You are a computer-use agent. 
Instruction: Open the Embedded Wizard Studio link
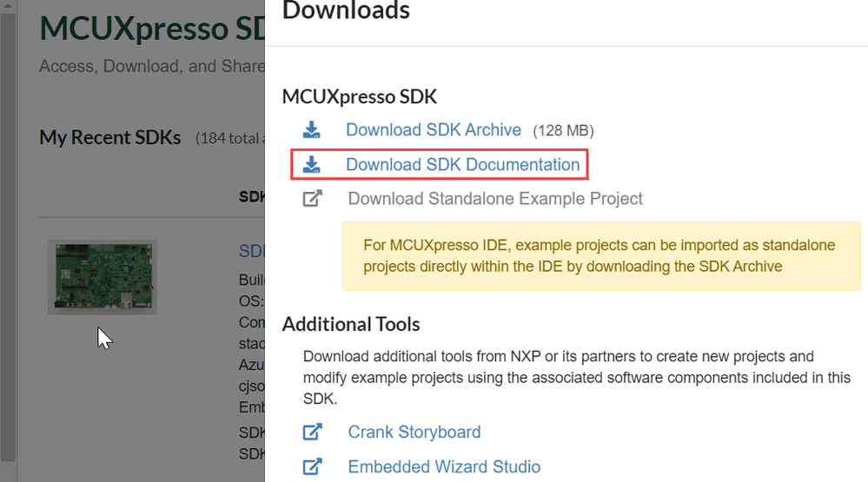[443, 466]
